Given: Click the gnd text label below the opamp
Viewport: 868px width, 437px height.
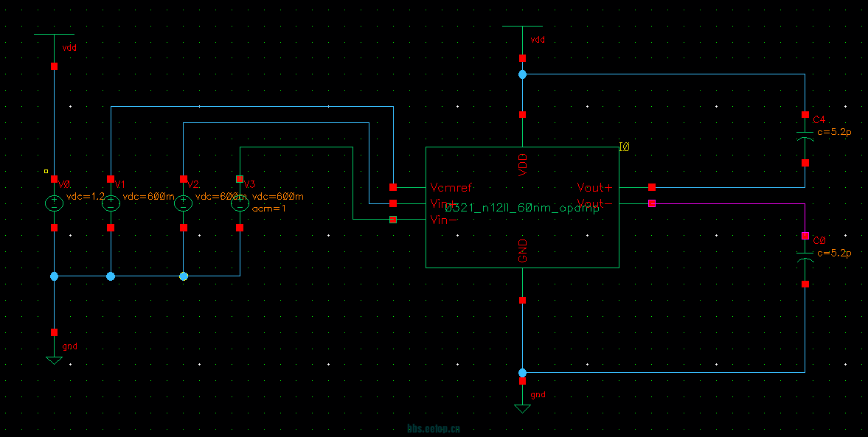Looking at the screenshot, I should point(538,394).
